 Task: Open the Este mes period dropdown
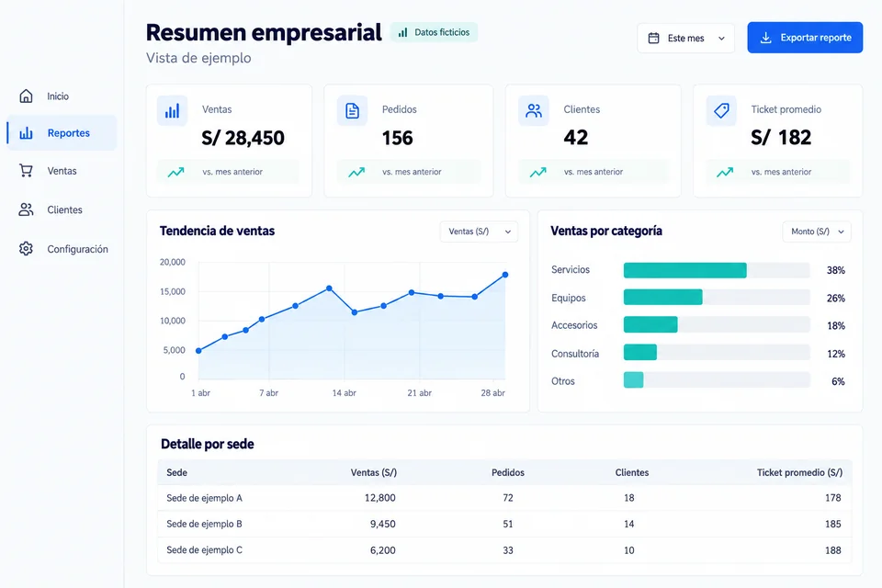click(685, 39)
